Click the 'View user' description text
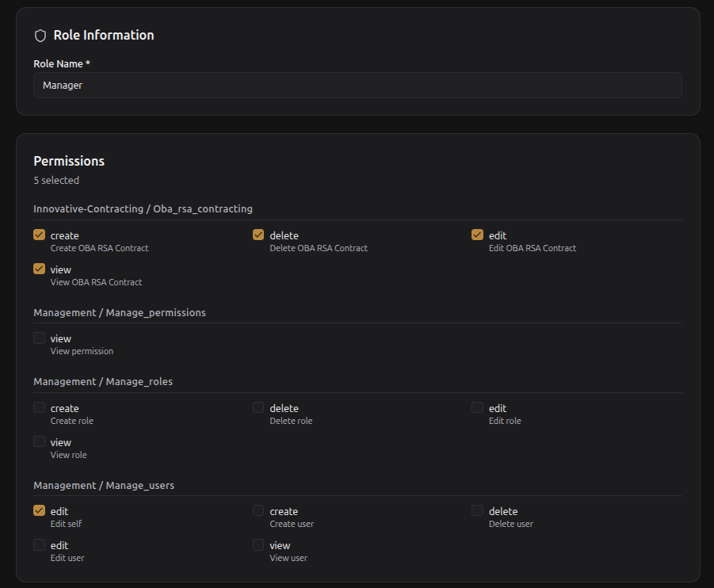This screenshot has width=714, height=588. [x=288, y=558]
